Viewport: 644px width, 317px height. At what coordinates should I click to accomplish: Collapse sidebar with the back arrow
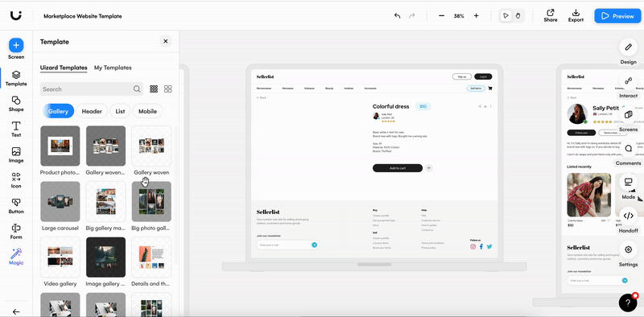(16, 311)
